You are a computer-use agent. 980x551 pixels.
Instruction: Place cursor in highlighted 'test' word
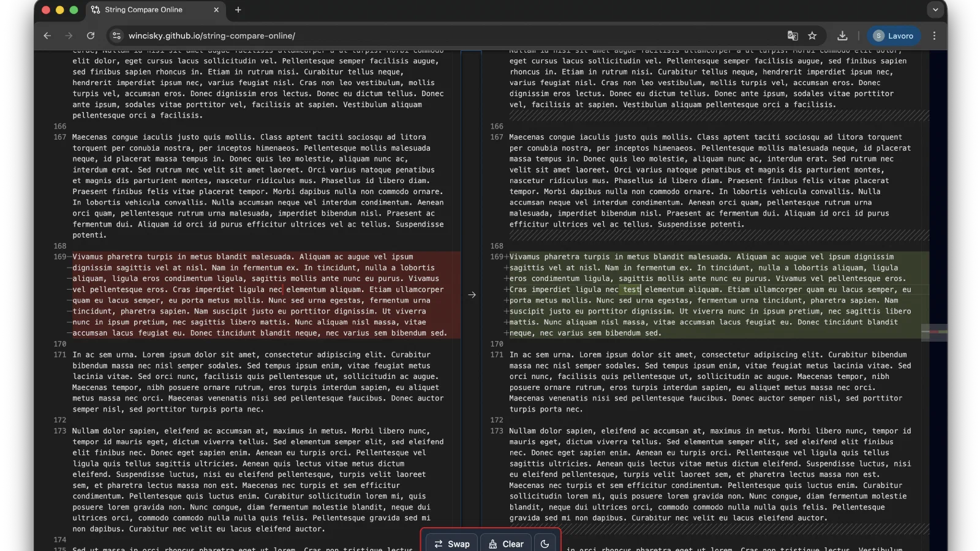coord(631,290)
